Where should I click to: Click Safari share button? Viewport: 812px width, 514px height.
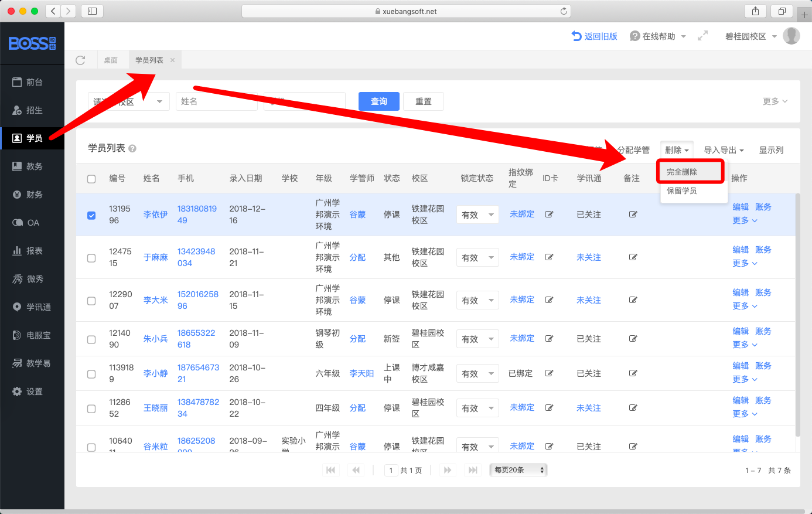coord(755,11)
